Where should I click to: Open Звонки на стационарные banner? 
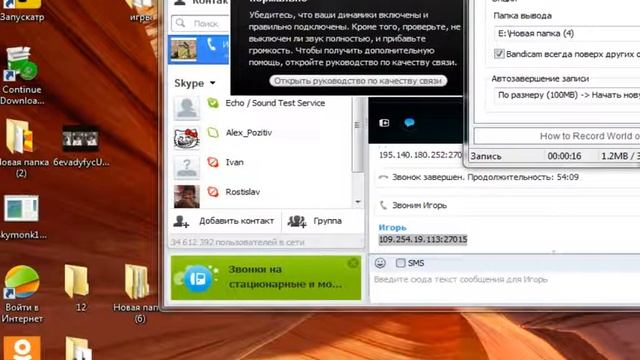[x=266, y=278]
